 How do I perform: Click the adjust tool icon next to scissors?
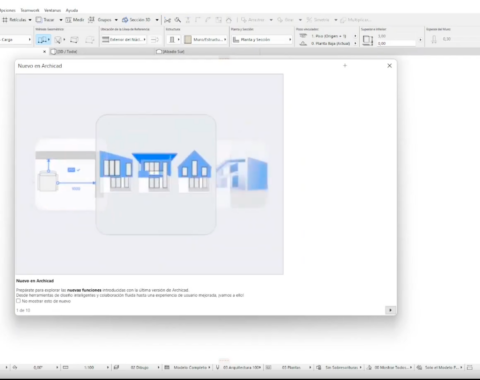point(178,20)
